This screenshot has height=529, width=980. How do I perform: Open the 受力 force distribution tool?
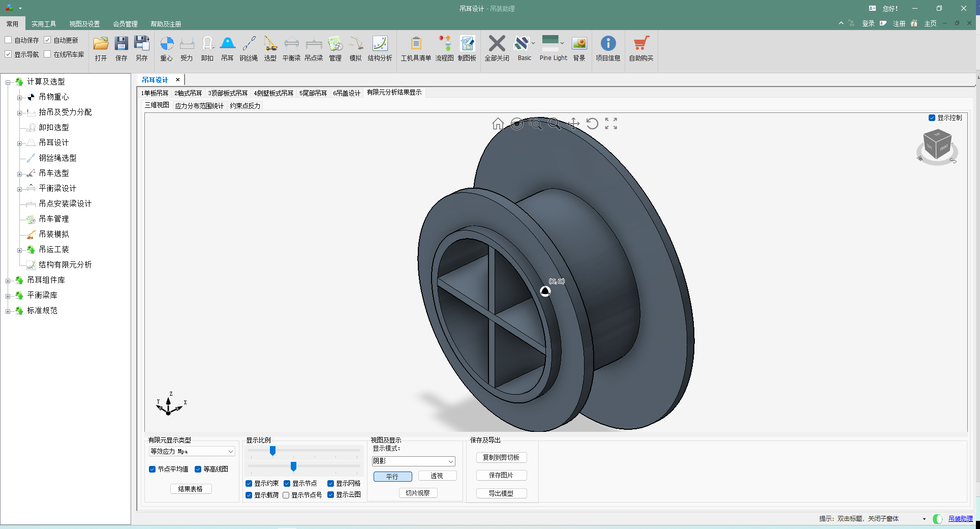coord(187,48)
